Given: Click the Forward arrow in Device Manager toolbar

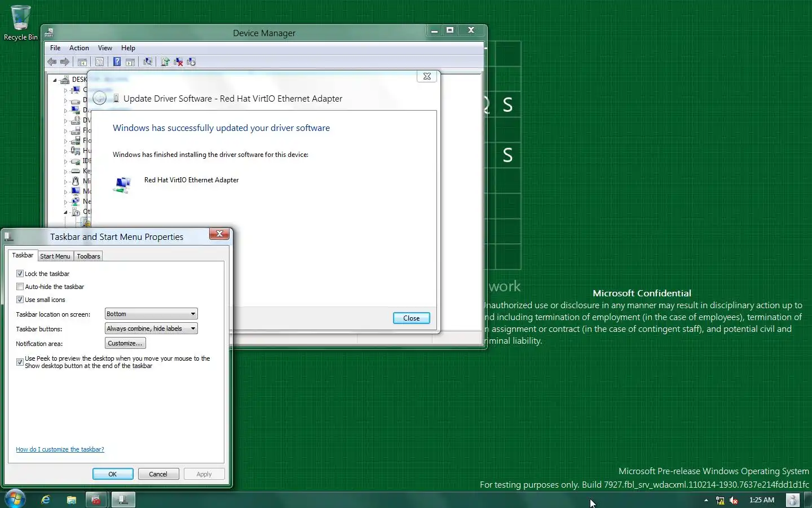Looking at the screenshot, I should (x=65, y=62).
